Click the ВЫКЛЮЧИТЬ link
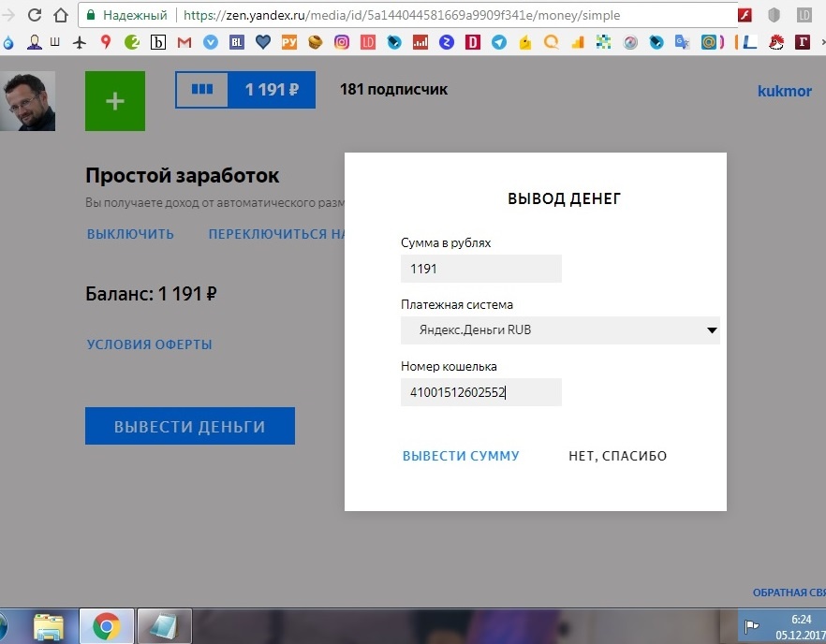 [x=130, y=234]
